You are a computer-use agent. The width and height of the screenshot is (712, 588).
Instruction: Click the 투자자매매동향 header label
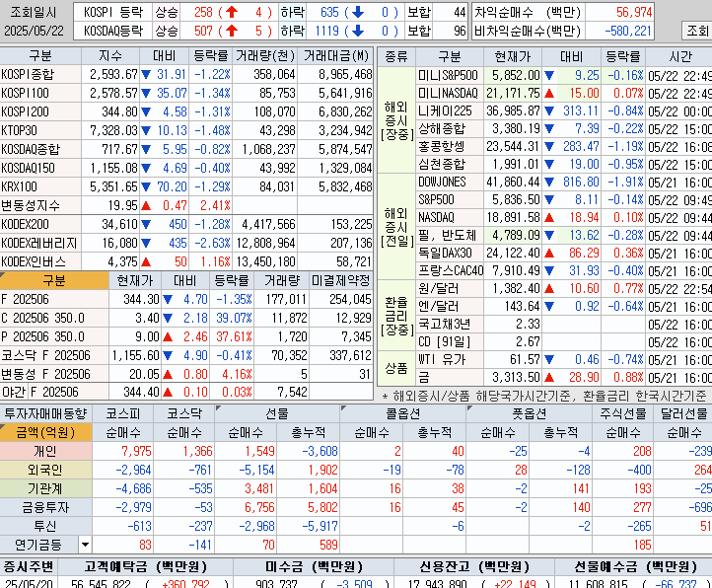(45, 413)
